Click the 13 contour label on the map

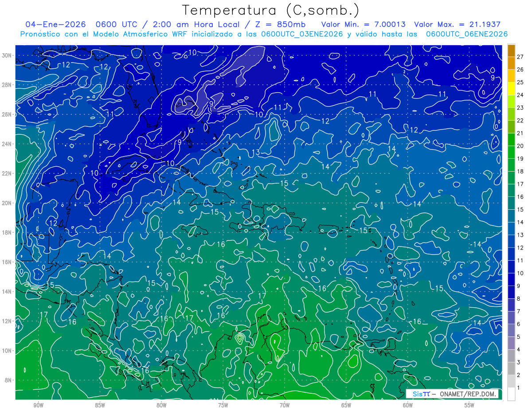256,153
